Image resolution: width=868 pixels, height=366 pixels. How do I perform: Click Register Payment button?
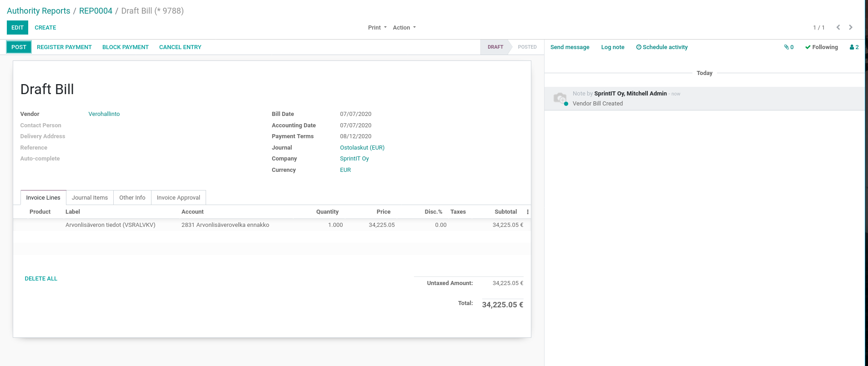(x=64, y=47)
